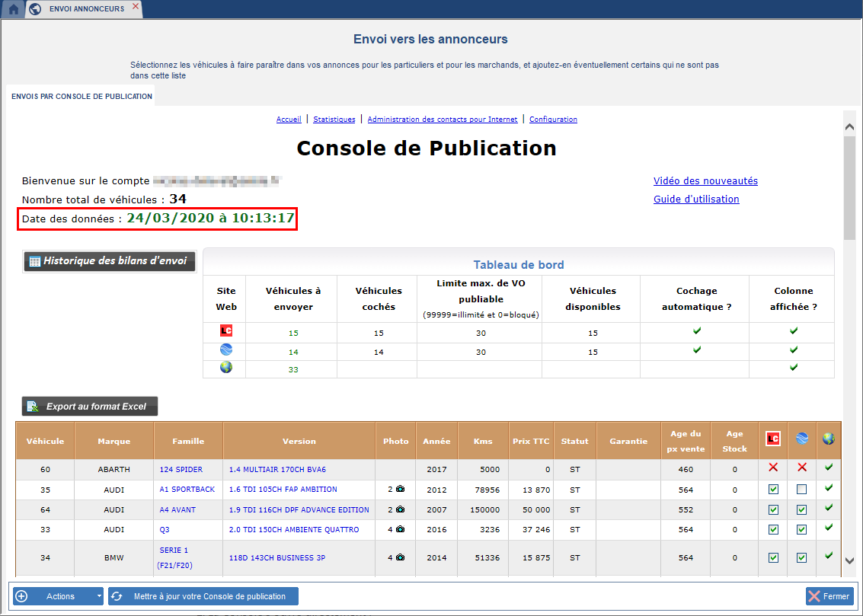Click the scrollbar down arrow

[849, 561]
